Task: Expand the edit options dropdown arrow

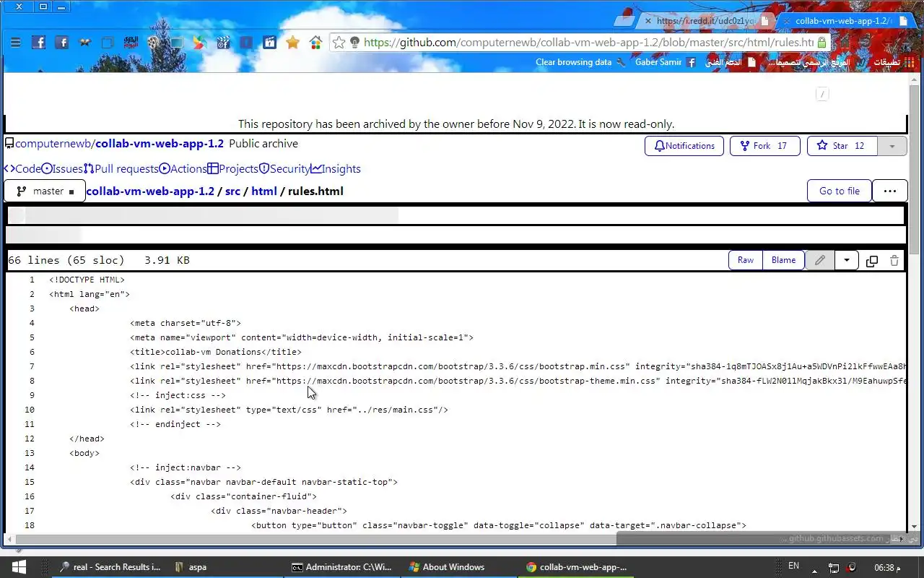Action: click(x=846, y=260)
